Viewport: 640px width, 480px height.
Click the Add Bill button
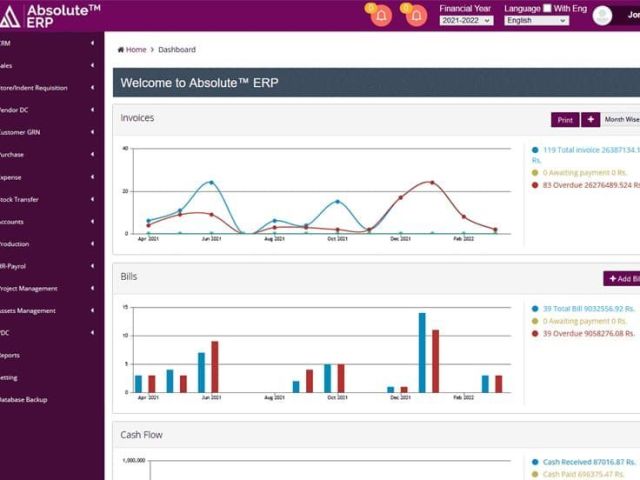(x=622, y=278)
